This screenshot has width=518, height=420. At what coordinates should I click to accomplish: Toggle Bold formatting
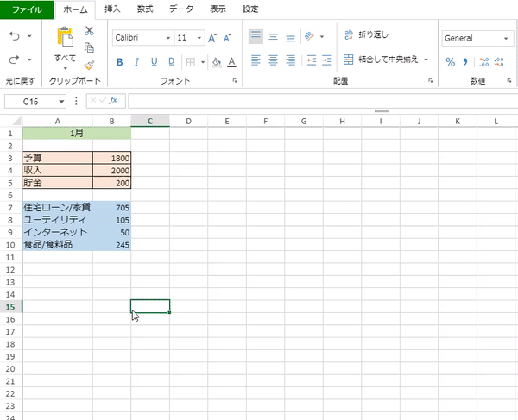119,62
